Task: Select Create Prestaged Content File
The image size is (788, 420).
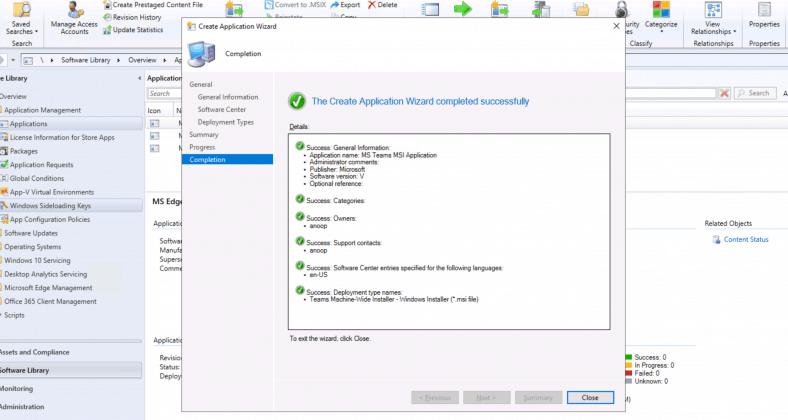Action: [x=153, y=5]
